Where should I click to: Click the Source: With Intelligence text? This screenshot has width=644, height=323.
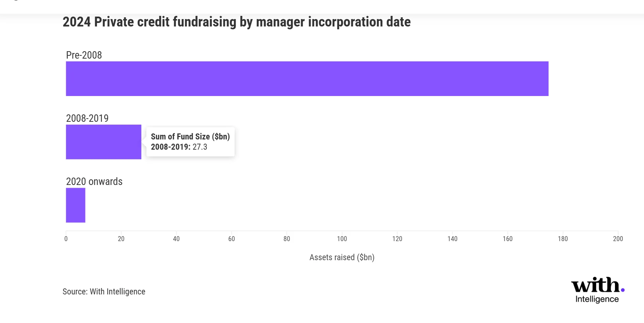tap(104, 292)
